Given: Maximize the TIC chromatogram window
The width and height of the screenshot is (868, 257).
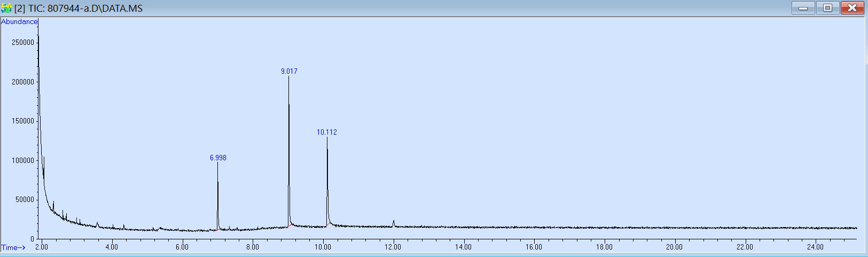Looking at the screenshot, I should pyautogui.click(x=827, y=8).
